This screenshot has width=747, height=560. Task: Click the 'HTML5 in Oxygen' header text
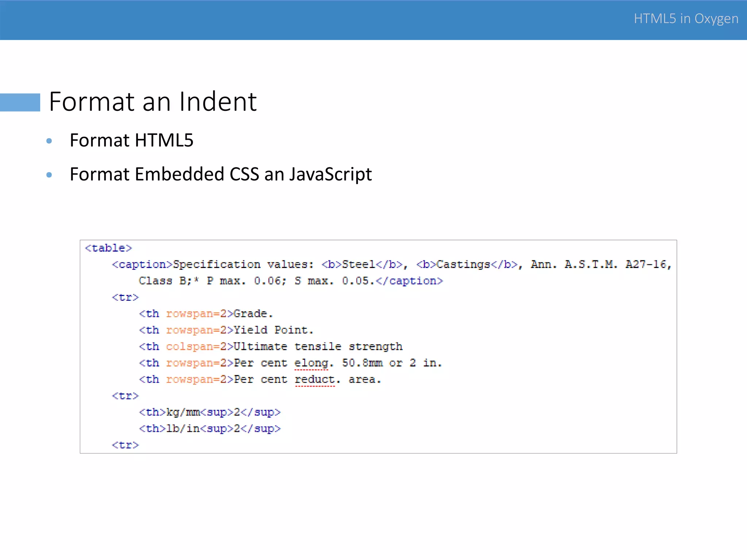click(686, 19)
